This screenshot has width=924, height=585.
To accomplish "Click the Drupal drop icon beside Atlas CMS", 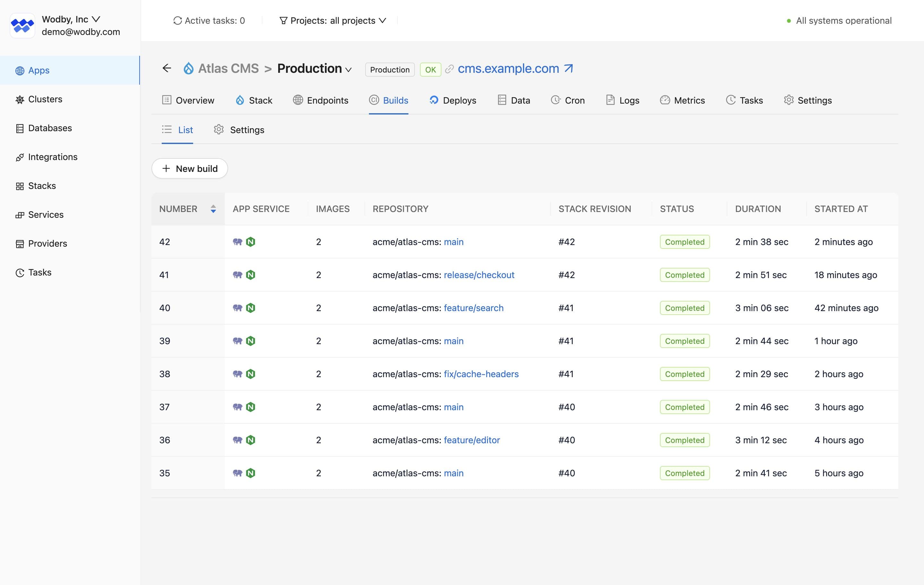I will click(x=188, y=68).
